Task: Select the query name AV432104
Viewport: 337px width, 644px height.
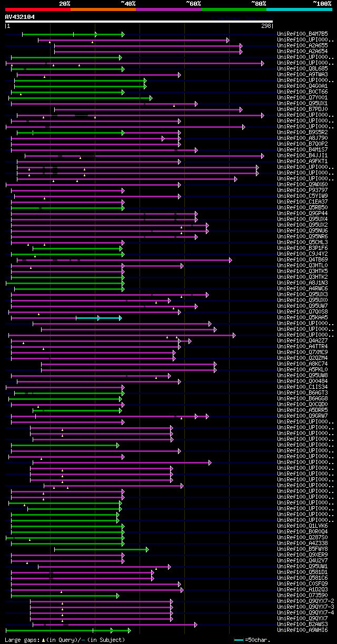Action: (x=20, y=17)
